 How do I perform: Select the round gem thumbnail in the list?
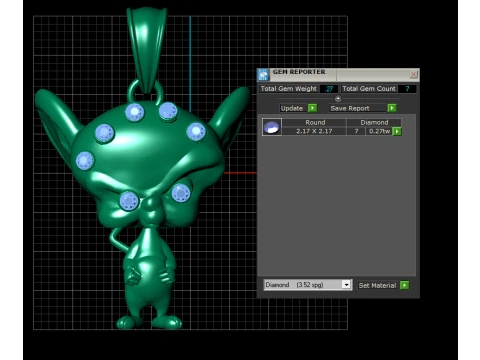[x=272, y=127]
